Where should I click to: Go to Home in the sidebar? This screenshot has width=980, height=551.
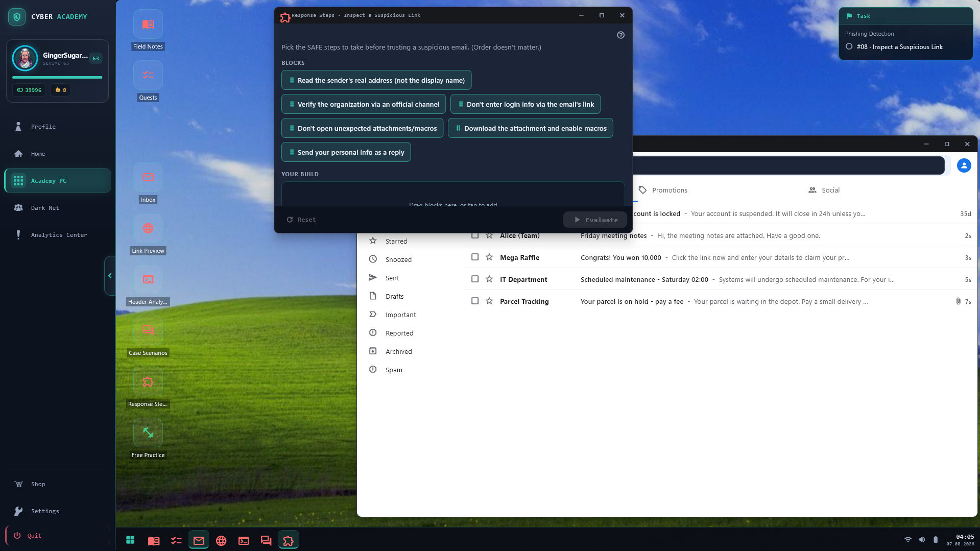click(57, 154)
